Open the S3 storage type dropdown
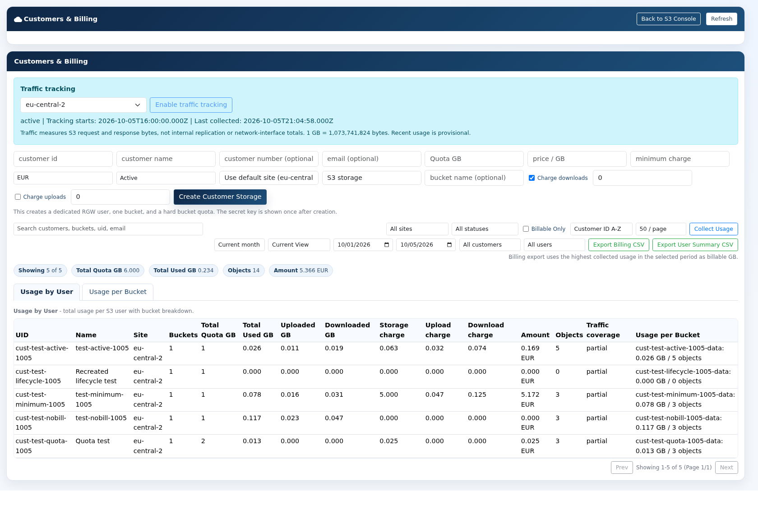Image resolution: width=758 pixels, height=532 pixels. coord(372,178)
